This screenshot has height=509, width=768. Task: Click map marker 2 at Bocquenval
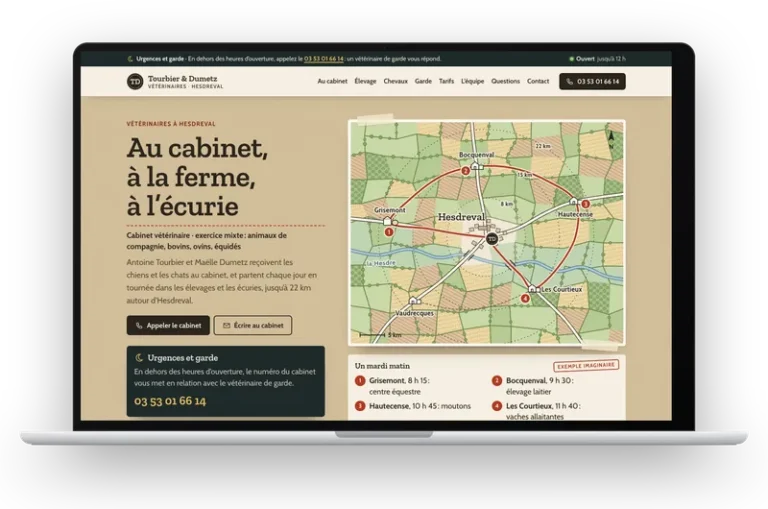pos(465,171)
